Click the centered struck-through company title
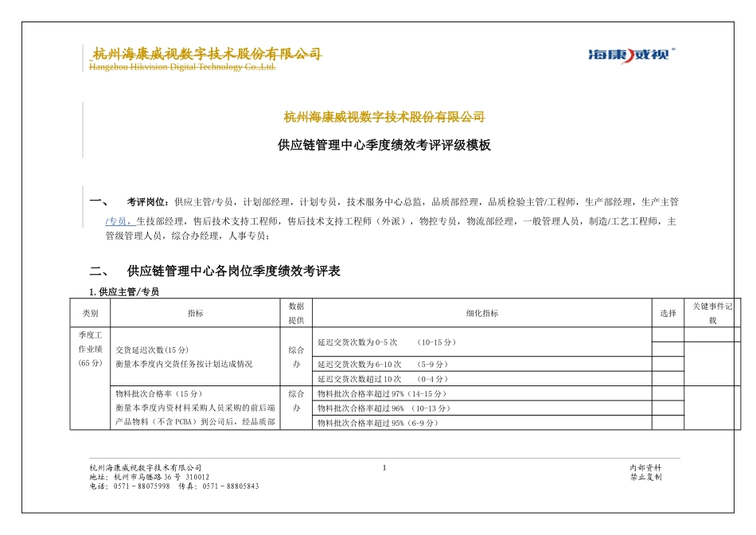Screen dimensions: 756x535 click(x=384, y=117)
